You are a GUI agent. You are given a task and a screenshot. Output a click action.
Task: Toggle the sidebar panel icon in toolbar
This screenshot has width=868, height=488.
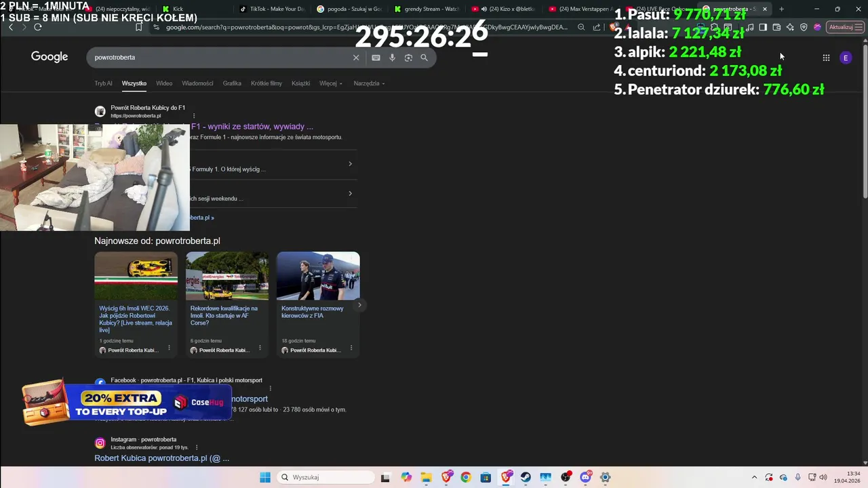[x=763, y=27]
